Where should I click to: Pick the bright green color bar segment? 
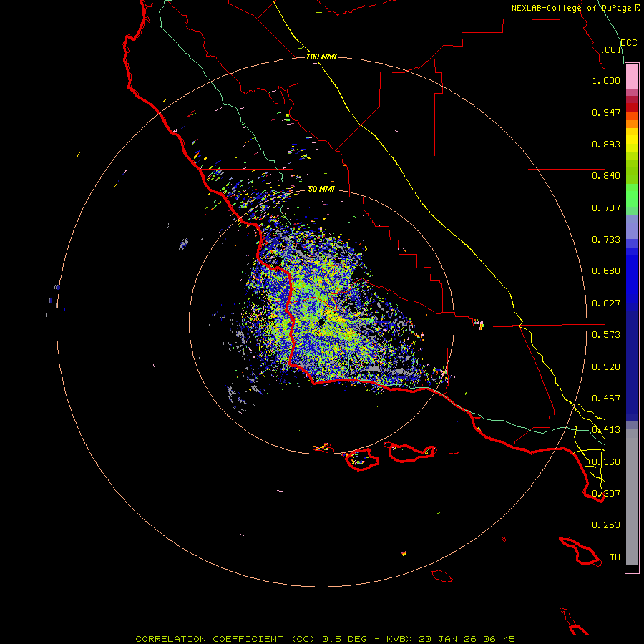[x=632, y=195]
